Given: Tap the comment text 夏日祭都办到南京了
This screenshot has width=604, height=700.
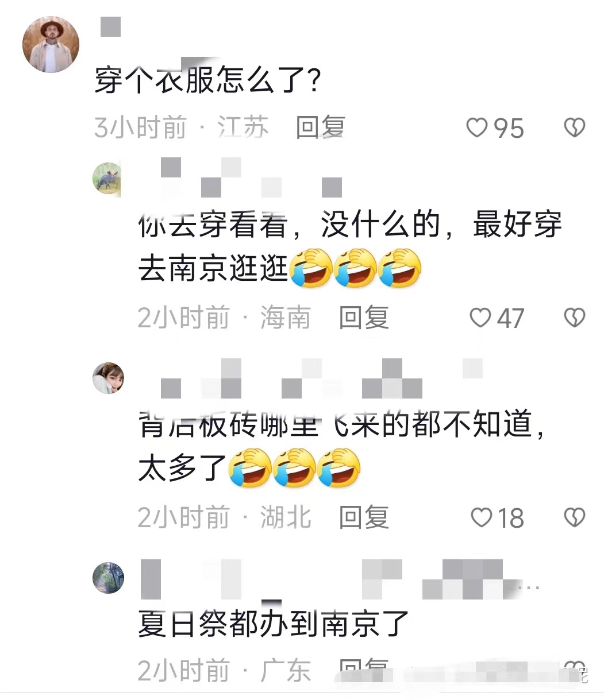Looking at the screenshot, I should pos(274,624).
